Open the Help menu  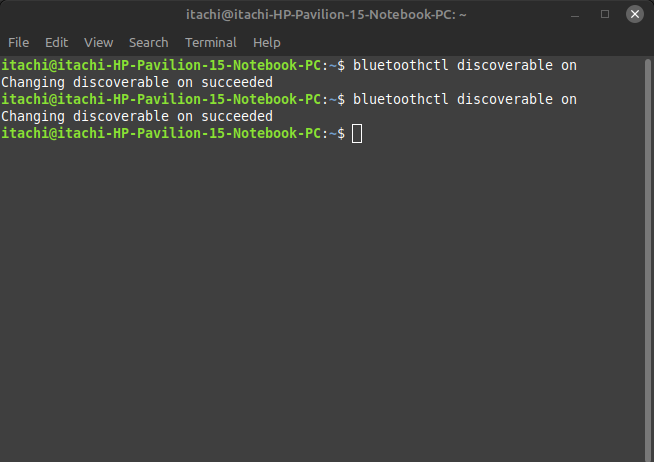(x=266, y=43)
